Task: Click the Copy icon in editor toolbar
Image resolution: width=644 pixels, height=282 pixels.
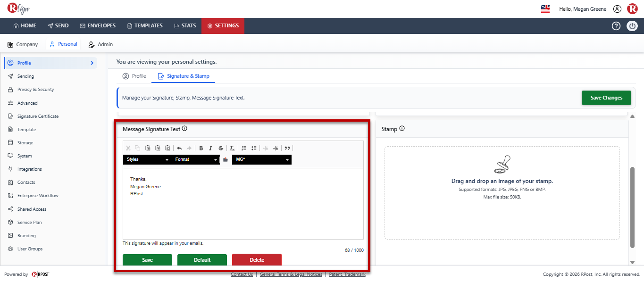Action: coord(138,148)
